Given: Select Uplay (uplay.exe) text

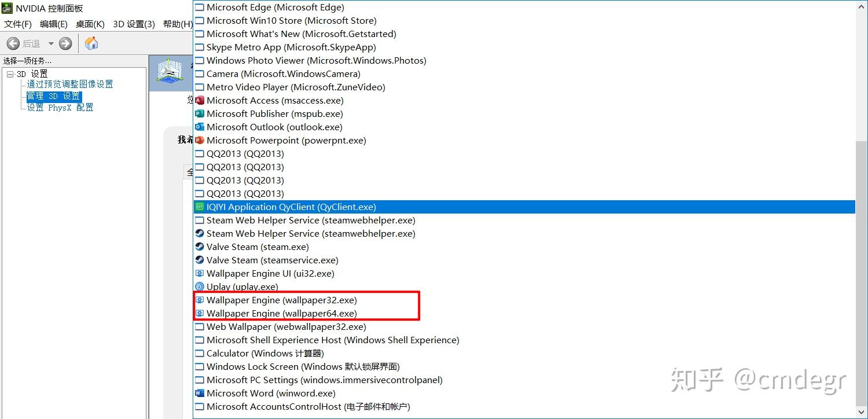Looking at the screenshot, I should [x=242, y=287].
